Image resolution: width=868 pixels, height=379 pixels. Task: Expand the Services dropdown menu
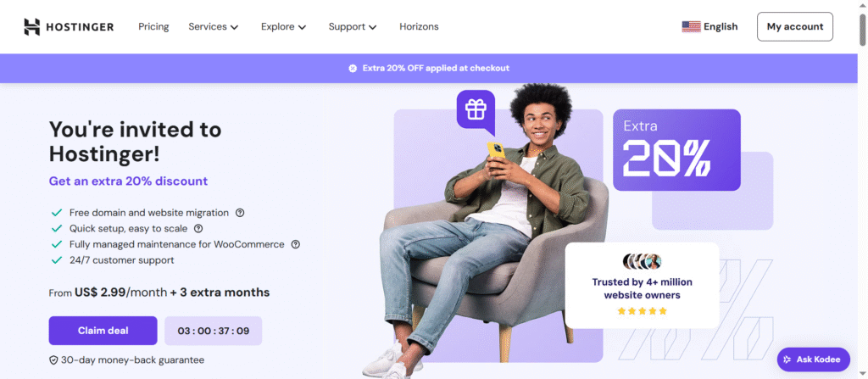213,26
